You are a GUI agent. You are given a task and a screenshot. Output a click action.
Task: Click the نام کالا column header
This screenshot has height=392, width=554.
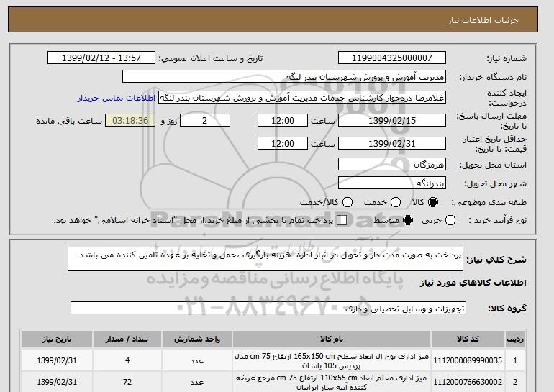click(x=332, y=339)
